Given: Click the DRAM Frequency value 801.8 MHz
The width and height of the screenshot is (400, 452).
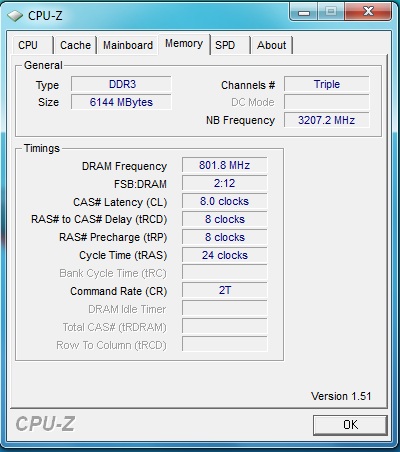Looking at the screenshot, I should pyautogui.click(x=224, y=165).
